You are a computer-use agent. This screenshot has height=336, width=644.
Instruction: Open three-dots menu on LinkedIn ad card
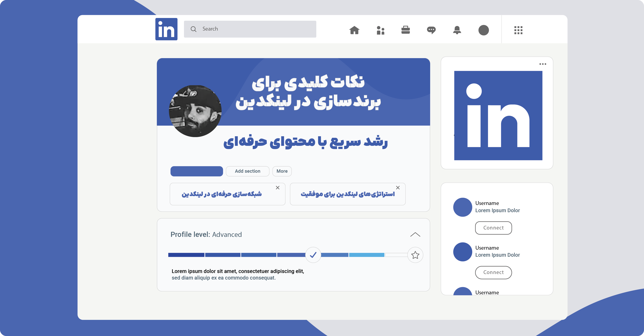543,64
